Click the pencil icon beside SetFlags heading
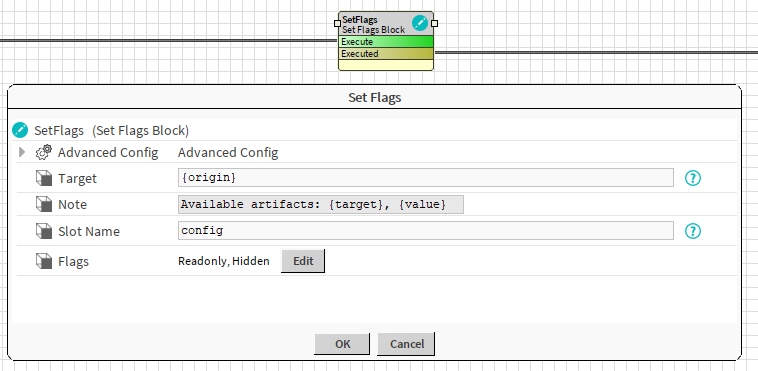Screen dimensions: 758x371 (x=20, y=131)
